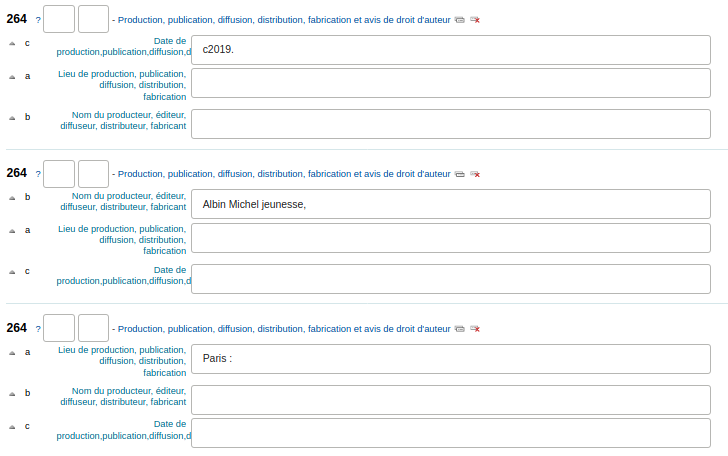Click the 264 tag title above c2019
The height and width of the screenshot is (456, 728).
284,20
